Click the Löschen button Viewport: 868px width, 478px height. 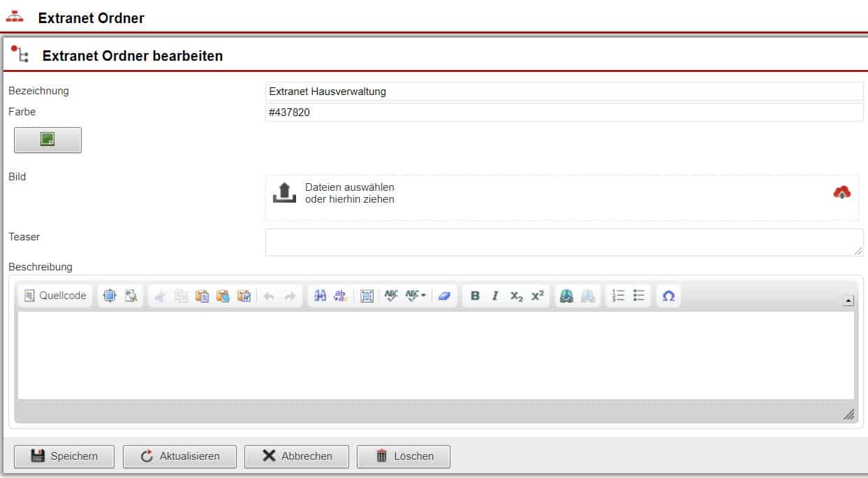[x=404, y=456]
